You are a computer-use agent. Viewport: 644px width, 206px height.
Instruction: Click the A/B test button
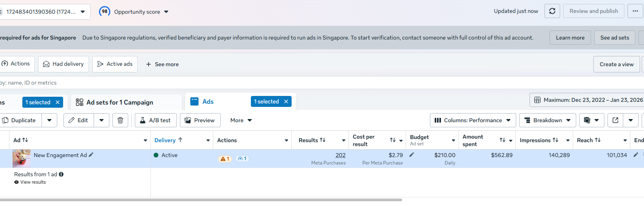[156, 120]
